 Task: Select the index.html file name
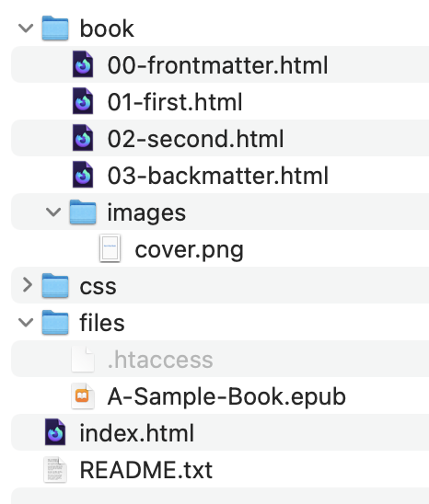137,433
